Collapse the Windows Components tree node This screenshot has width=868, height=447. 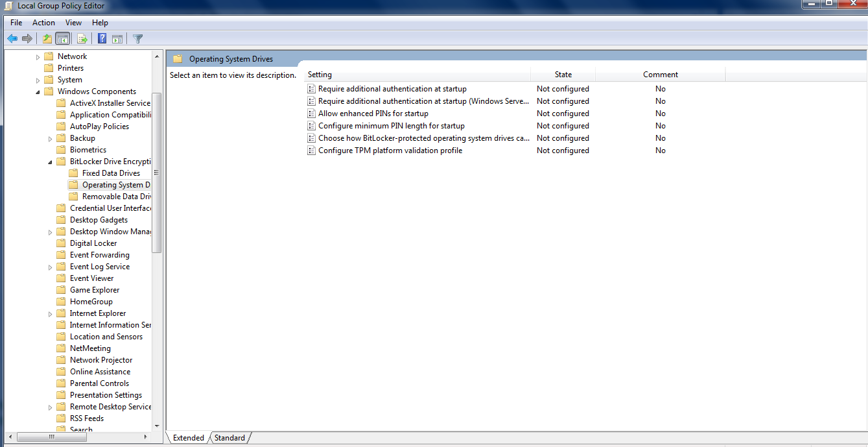point(38,91)
